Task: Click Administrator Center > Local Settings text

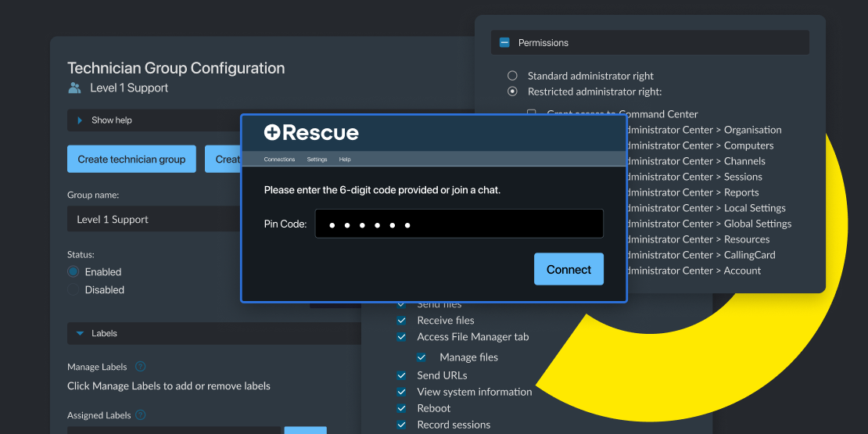Action: click(x=706, y=208)
